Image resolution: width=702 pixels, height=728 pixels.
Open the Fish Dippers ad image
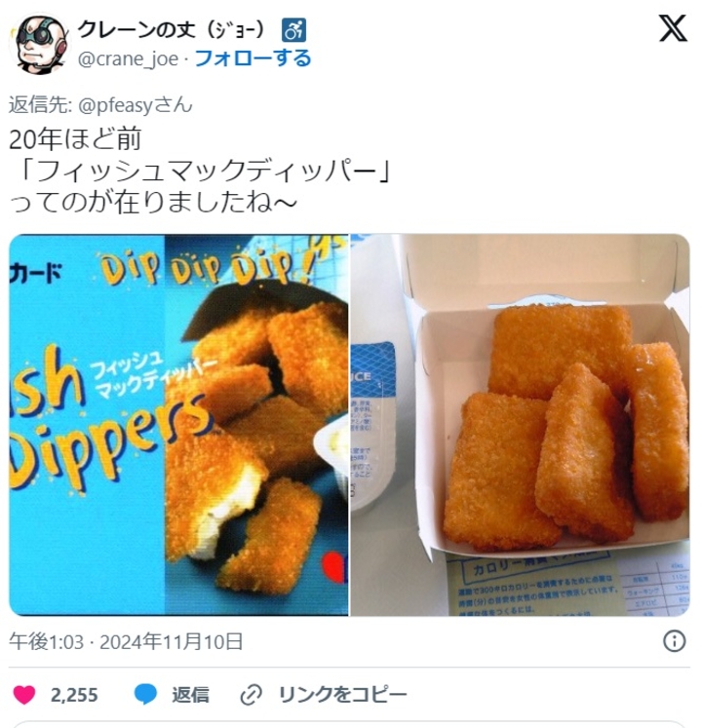tap(178, 425)
